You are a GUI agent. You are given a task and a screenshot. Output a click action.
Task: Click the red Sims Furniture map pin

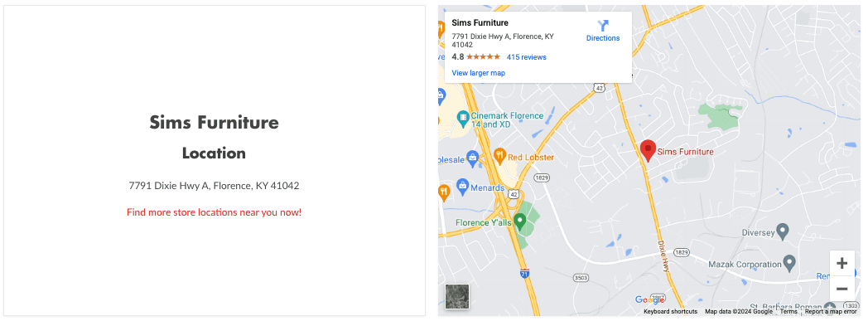(648, 150)
